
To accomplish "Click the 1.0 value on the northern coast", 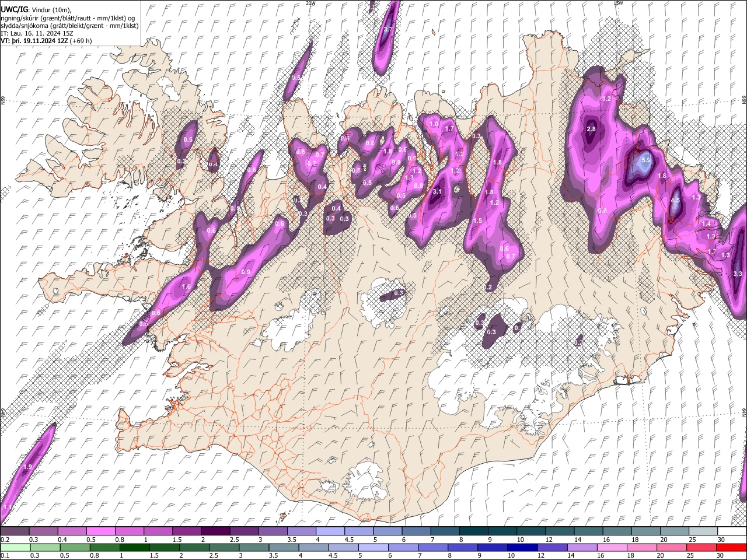I will pyautogui.click(x=434, y=124).
